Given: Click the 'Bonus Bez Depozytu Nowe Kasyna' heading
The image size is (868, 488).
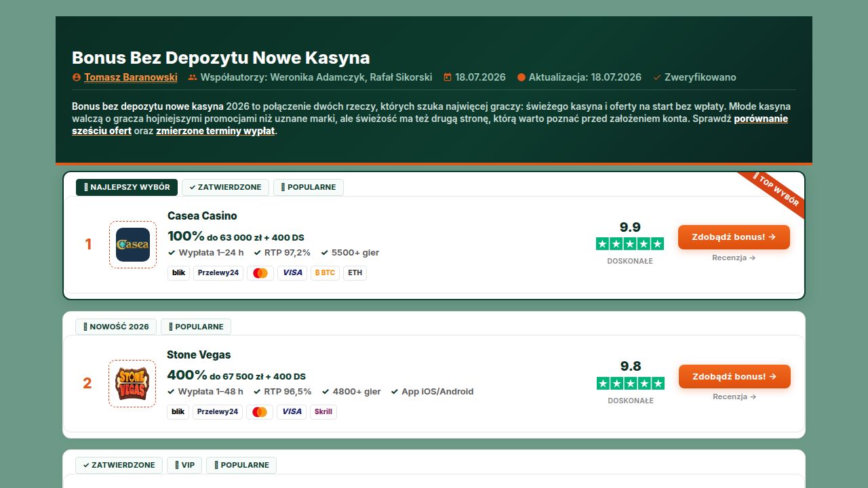Looking at the screenshot, I should coord(221,58).
